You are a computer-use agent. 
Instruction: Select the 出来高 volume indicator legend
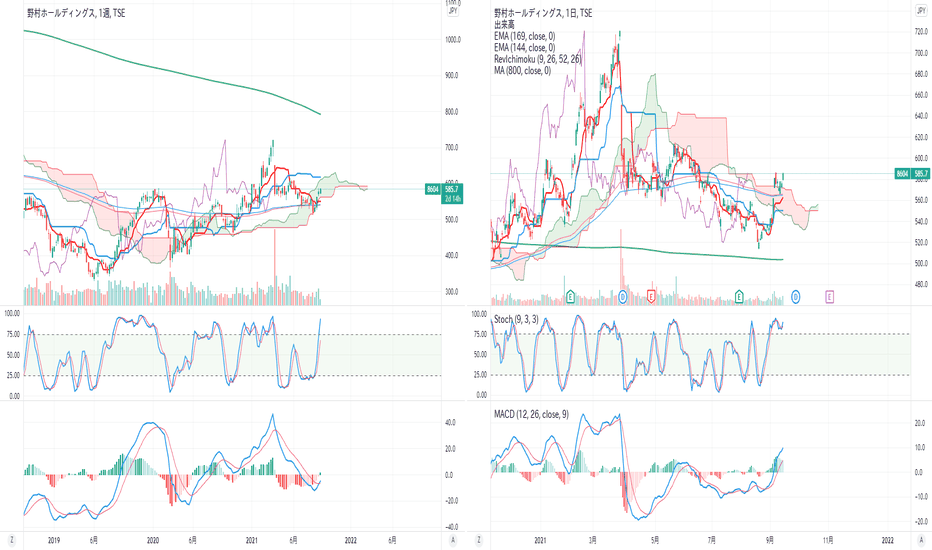click(x=504, y=24)
